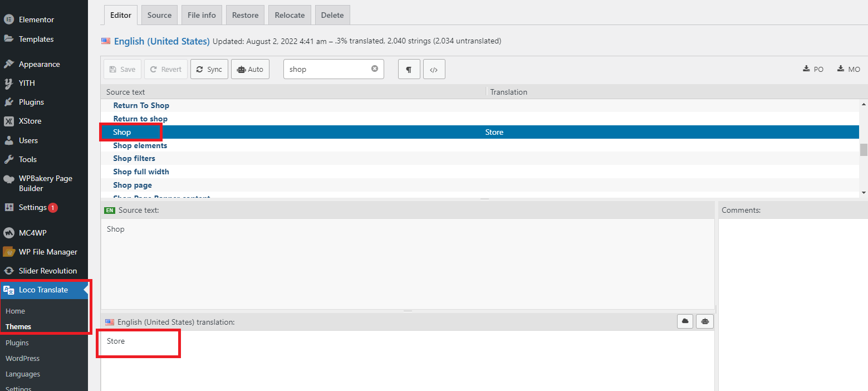Click the 'Store' translation cell

(x=494, y=132)
